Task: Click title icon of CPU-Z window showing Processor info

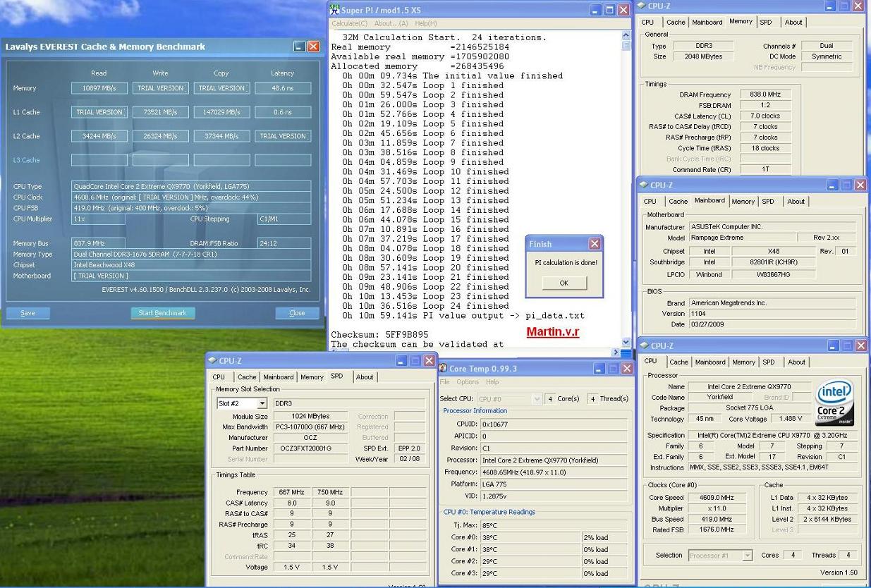Action: pos(645,345)
